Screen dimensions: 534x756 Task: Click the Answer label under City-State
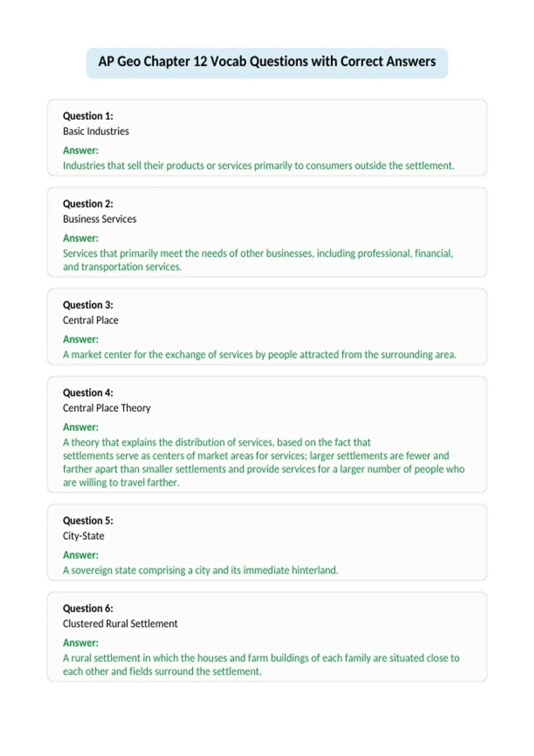[81, 555]
